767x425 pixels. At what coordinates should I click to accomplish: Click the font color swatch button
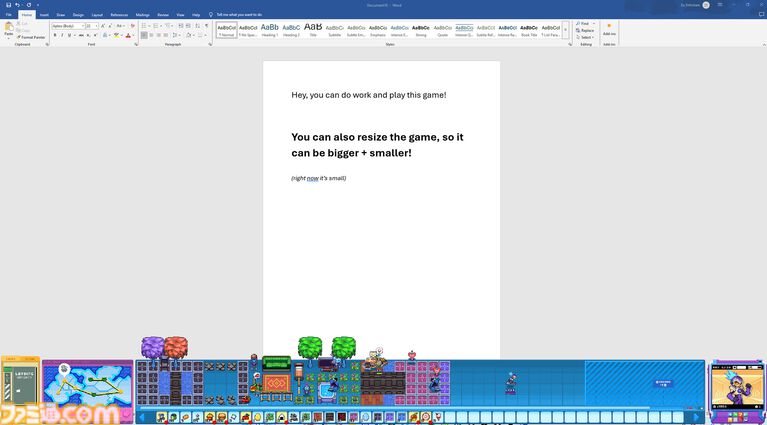click(x=128, y=35)
